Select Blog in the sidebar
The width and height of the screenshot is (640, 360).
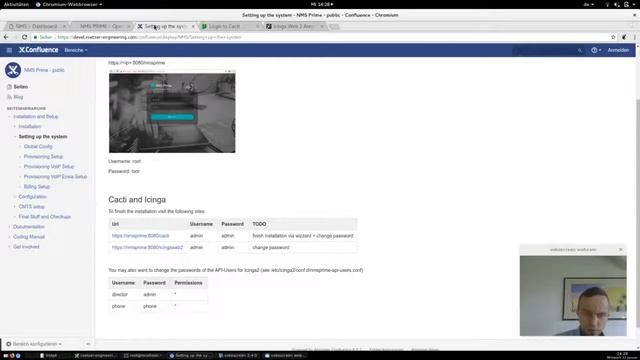pyautogui.click(x=18, y=97)
